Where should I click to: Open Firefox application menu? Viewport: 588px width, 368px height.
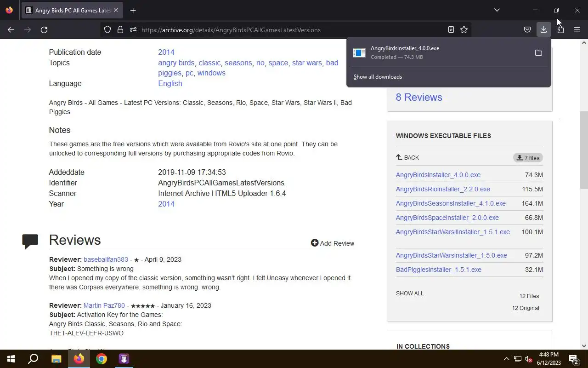[x=577, y=29]
